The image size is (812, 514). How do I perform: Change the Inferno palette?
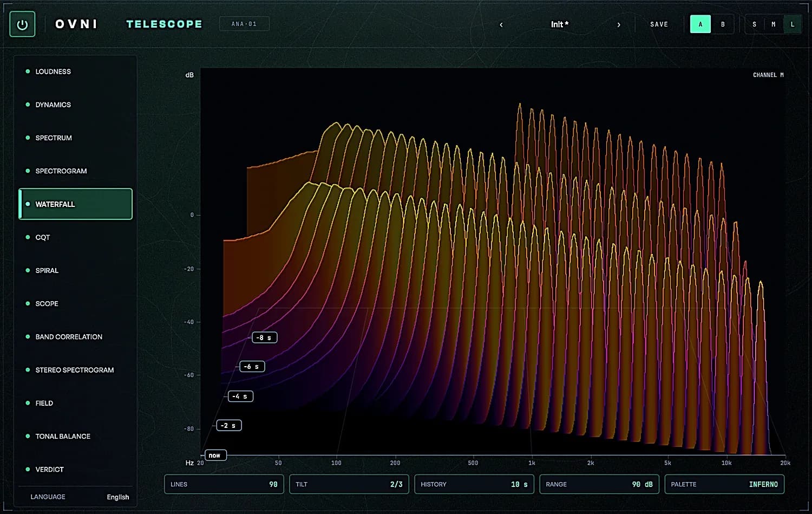pyautogui.click(x=724, y=484)
